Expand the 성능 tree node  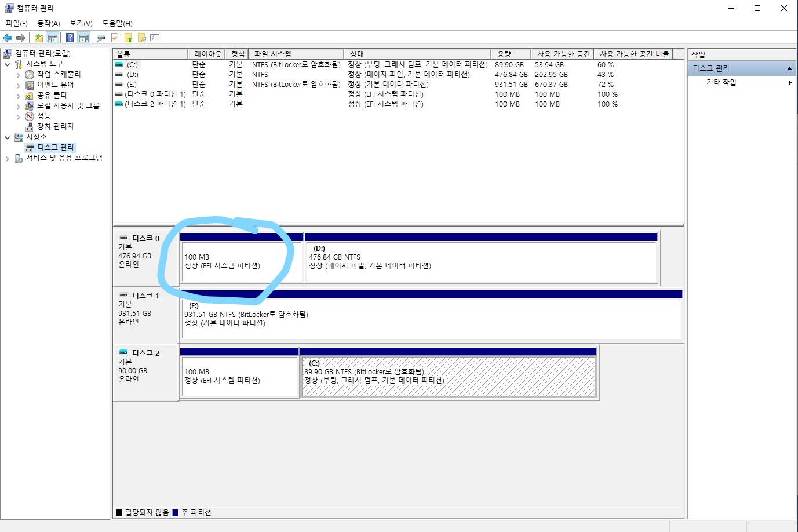18,117
